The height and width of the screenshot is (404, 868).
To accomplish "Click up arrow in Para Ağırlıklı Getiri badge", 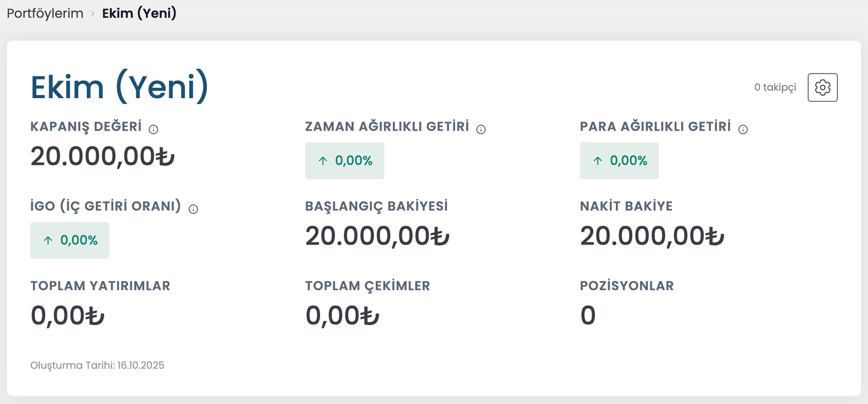I will tap(598, 161).
